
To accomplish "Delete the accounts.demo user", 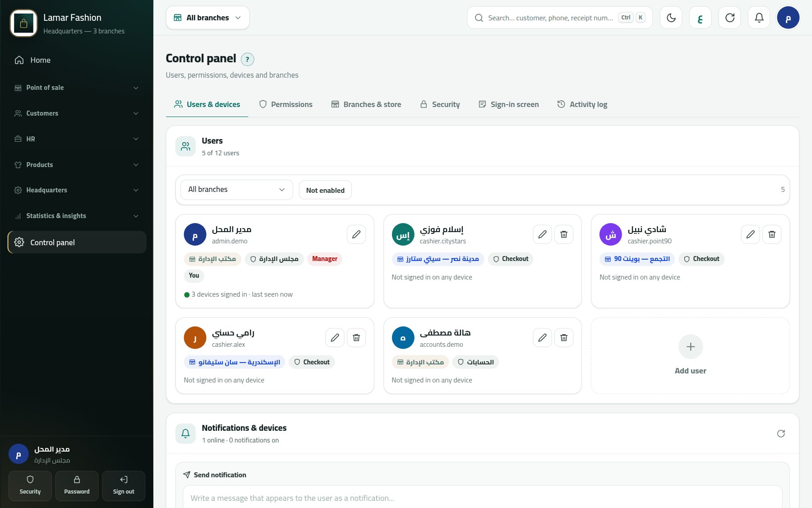I will coord(564,338).
